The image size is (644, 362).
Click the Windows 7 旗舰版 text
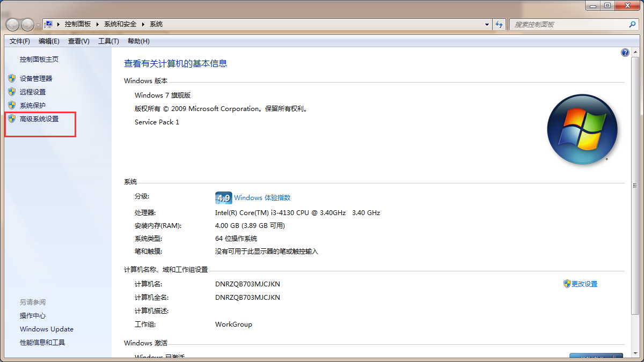[163, 95]
